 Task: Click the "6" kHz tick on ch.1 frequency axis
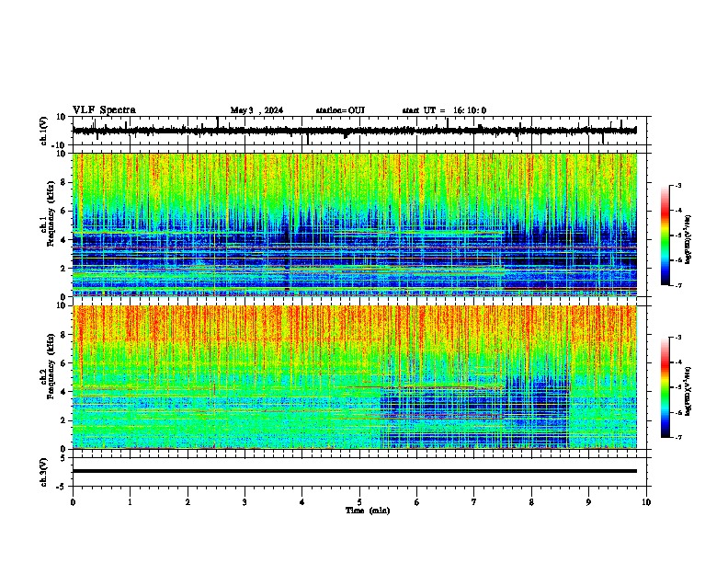[63, 211]
